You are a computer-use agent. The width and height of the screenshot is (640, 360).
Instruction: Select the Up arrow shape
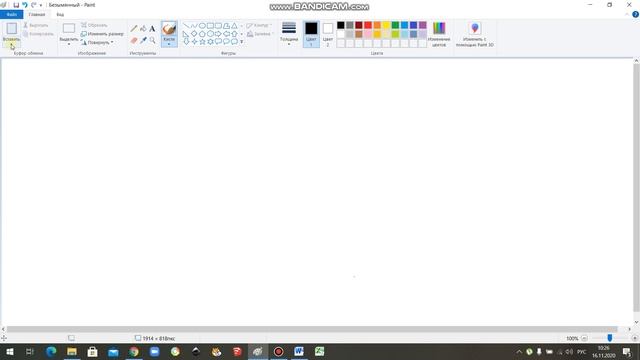(234, 34)
